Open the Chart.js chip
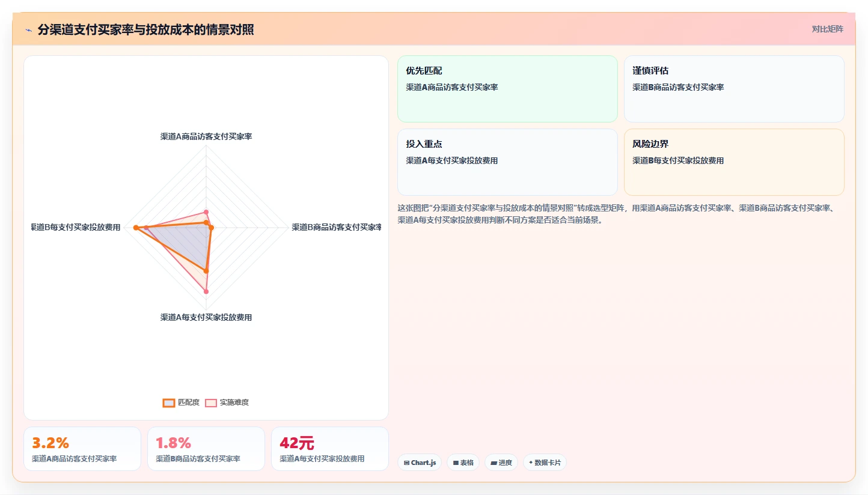The height and width of the screenshot is (495, 868). point(420,463)
